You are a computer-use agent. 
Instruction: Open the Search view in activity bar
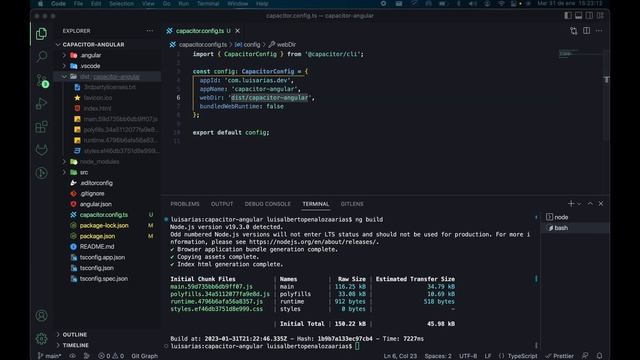pyautogui.click(x=41, y=56)
